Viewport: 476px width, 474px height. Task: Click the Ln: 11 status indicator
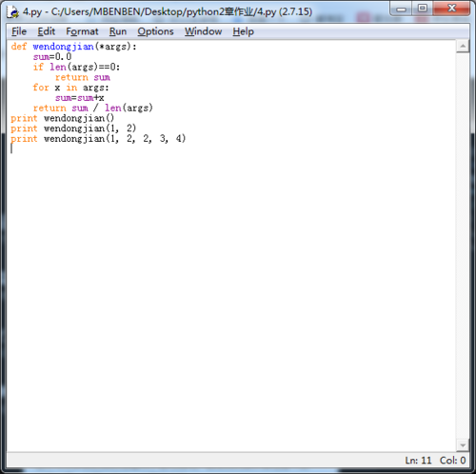(x=418, y=460)
